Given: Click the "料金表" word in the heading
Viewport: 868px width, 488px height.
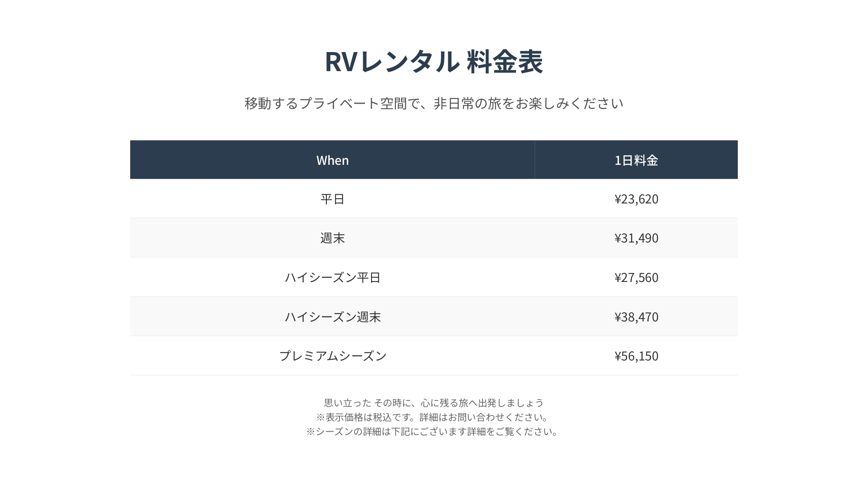Looking at the screenshot, I should point(505,62).
